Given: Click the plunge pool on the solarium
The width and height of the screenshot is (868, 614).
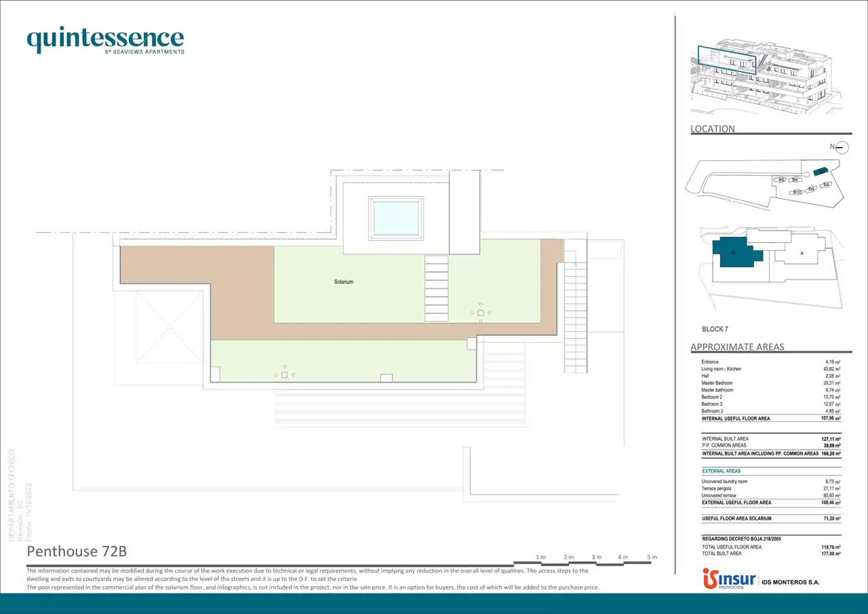Looking at the screenshot, I should click(396, 217).
